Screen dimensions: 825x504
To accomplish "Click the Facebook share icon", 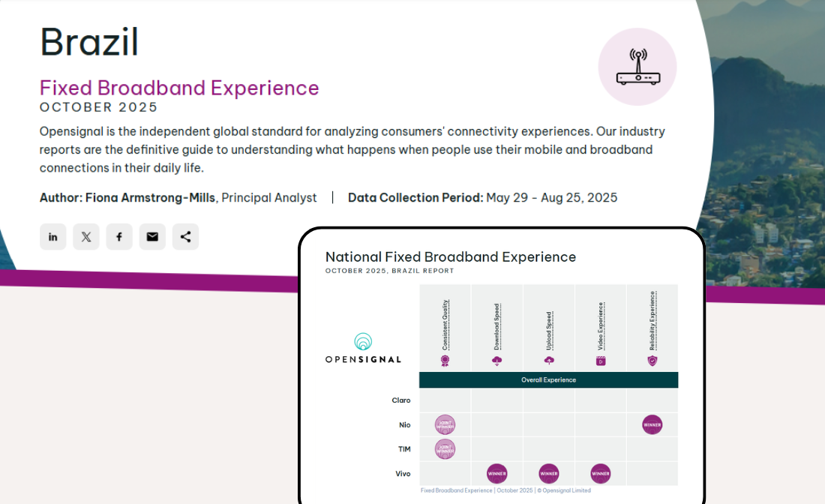I will [x=119, y=237].
